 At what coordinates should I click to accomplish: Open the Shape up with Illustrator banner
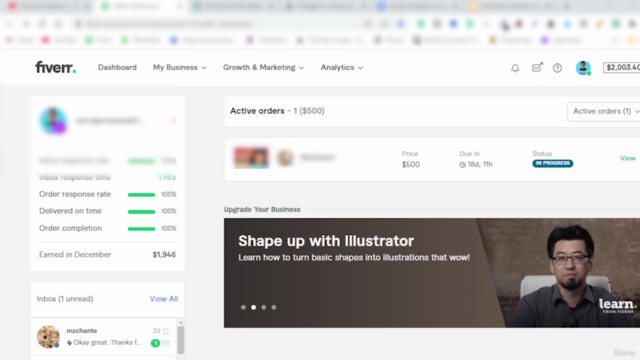click(431, 273)
